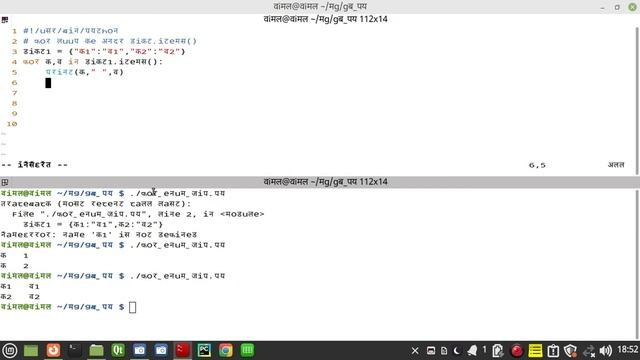Click the 18:52 clock in panel
The image size is (640, 360).
[627, 350]
